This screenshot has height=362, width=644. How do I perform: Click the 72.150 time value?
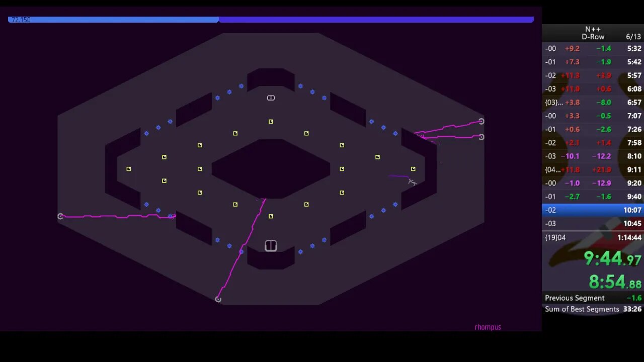21,20
